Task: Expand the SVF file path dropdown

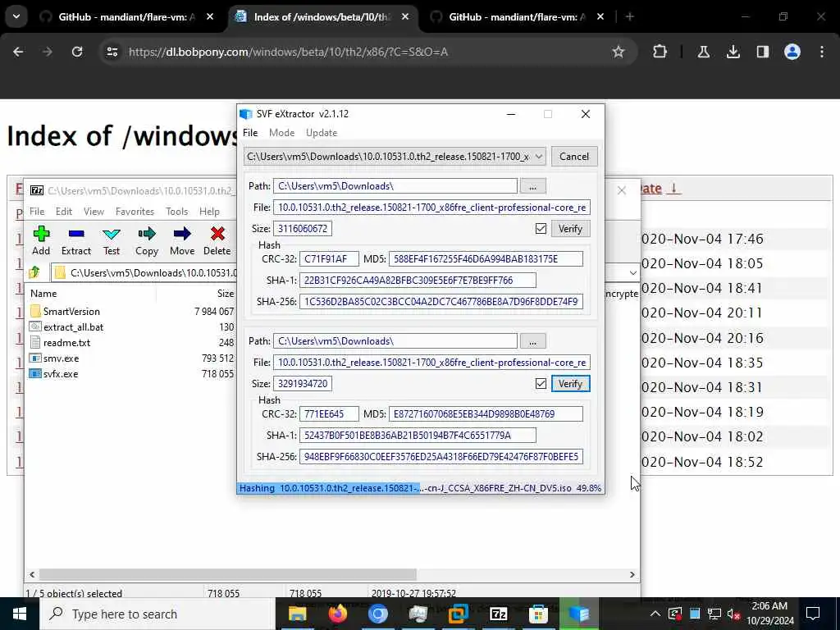Action: point(538,157)
